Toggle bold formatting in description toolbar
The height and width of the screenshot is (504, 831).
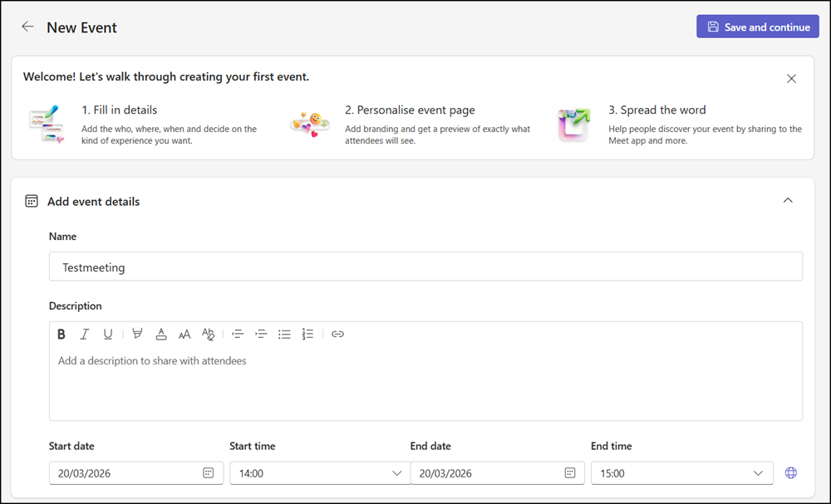61,334
